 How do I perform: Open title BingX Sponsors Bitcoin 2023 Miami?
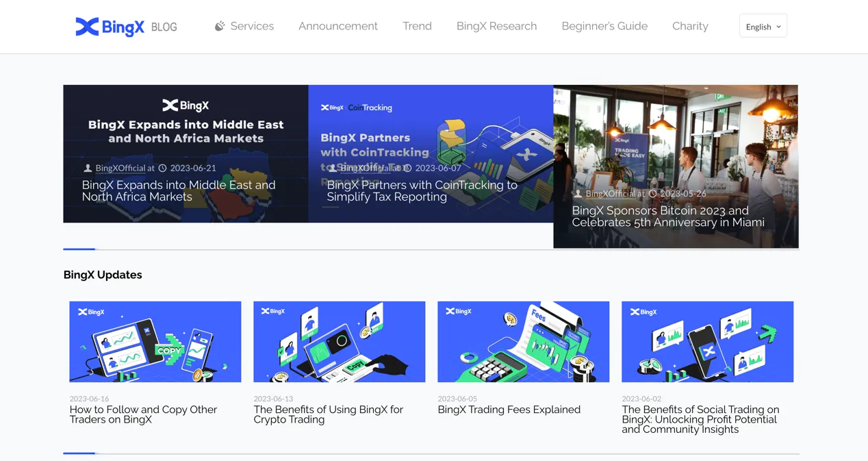tap(668, 216)
